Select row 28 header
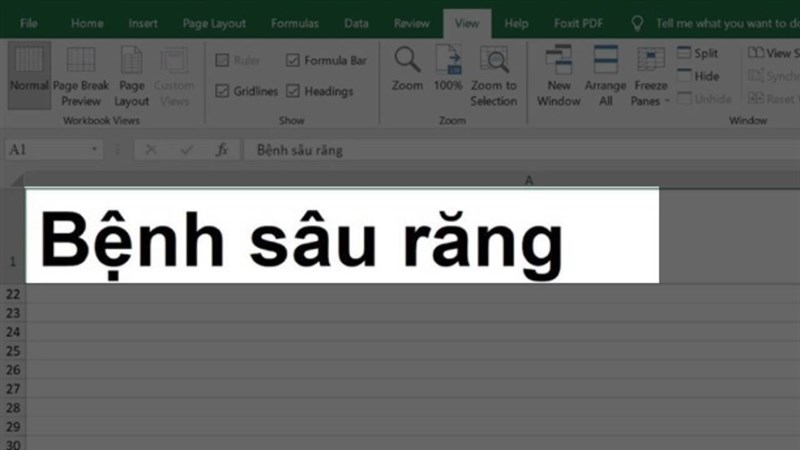 pos(13,408)
